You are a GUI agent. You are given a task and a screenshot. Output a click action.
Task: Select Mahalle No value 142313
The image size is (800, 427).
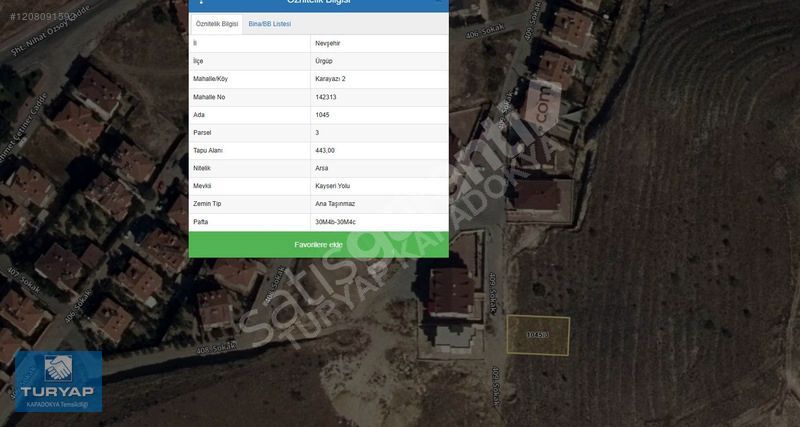click(326, 97)
